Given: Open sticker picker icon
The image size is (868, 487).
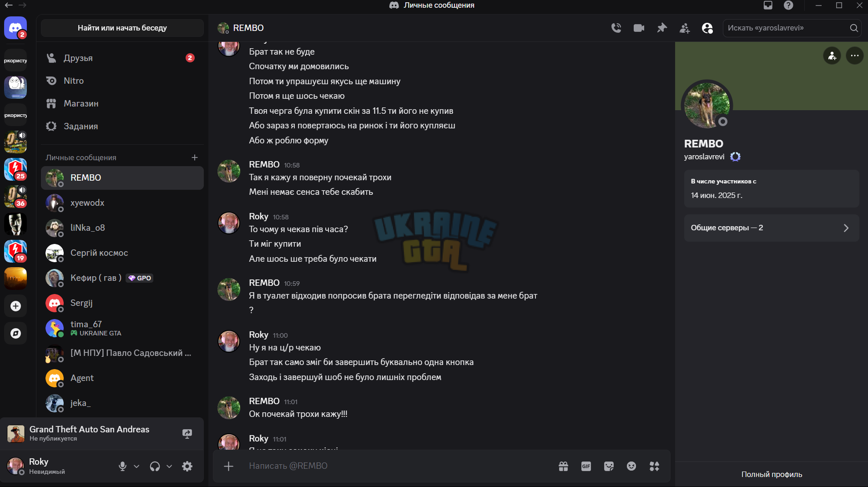Looking at the screenshot, I should [x=609, y=466].
